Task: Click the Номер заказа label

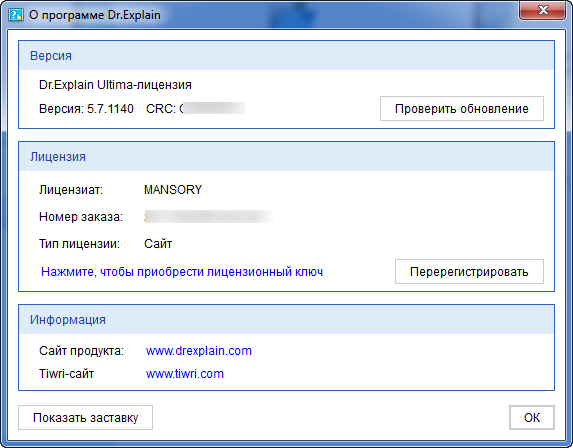Action: (x=81, y=217)
